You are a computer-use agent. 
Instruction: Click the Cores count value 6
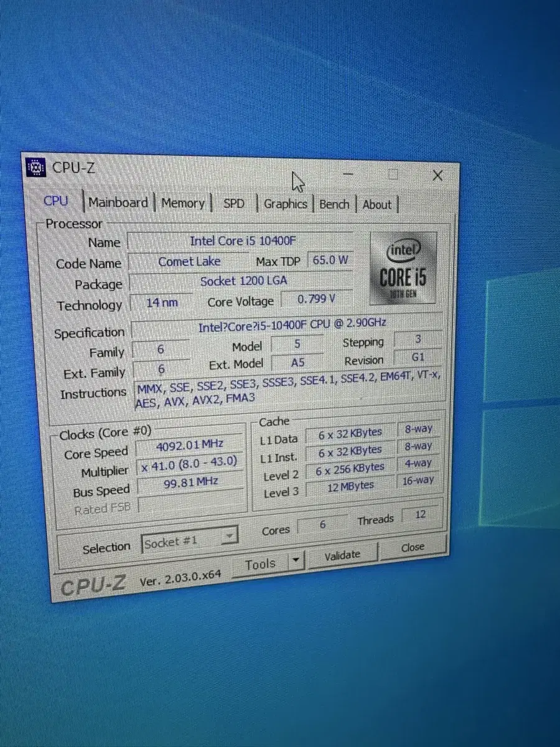pos(322,525)
